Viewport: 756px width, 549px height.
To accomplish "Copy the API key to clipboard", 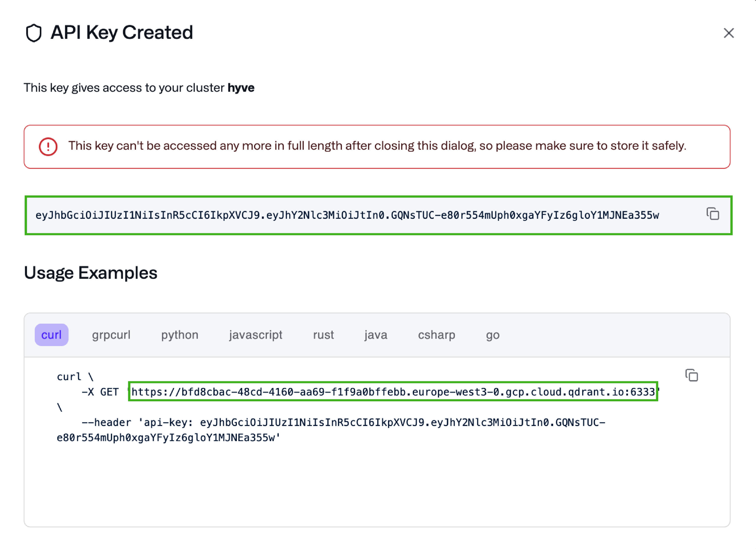I will (x=713, y=214).
